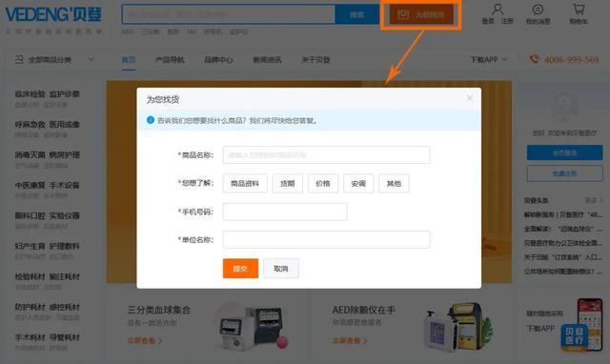This screenshot has width=610, height=364.
Task: Open the 导管耗材 category
Action: coord(64,337)
